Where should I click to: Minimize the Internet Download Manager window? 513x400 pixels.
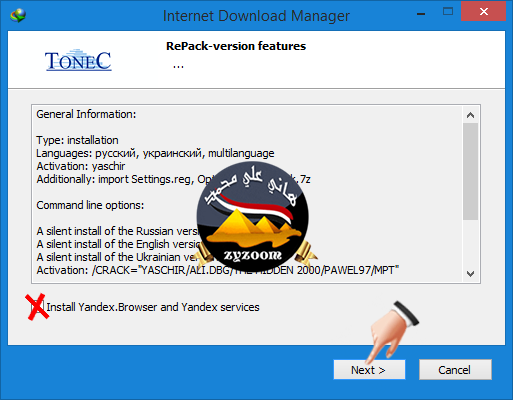pyautogui.click(x=421, y=14)
